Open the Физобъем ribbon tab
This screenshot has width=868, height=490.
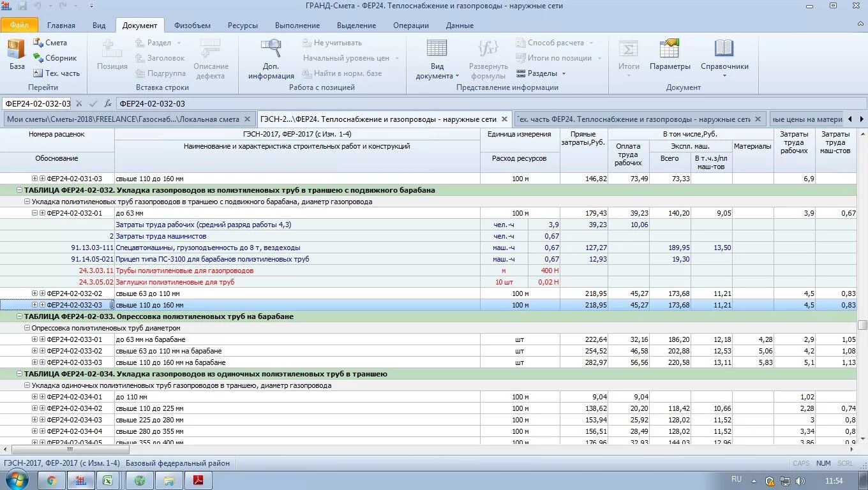[192, 26]
